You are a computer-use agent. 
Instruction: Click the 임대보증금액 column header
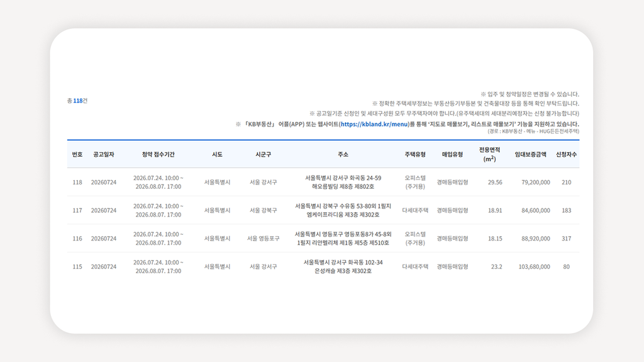click(x=531, y=154)
